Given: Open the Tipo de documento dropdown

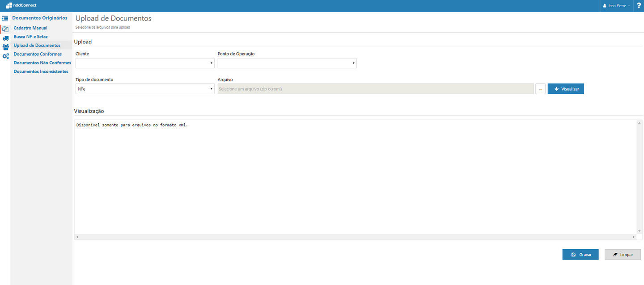Looking at the screenshot, I should coord(145,89).
